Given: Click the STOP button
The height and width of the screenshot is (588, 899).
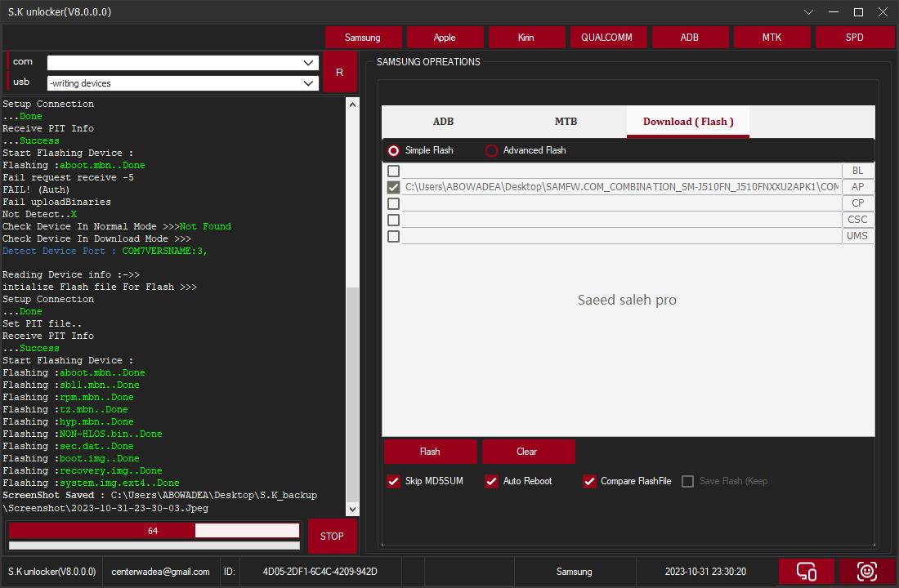Looking at the screenshot, I should [x=332, y=537].
